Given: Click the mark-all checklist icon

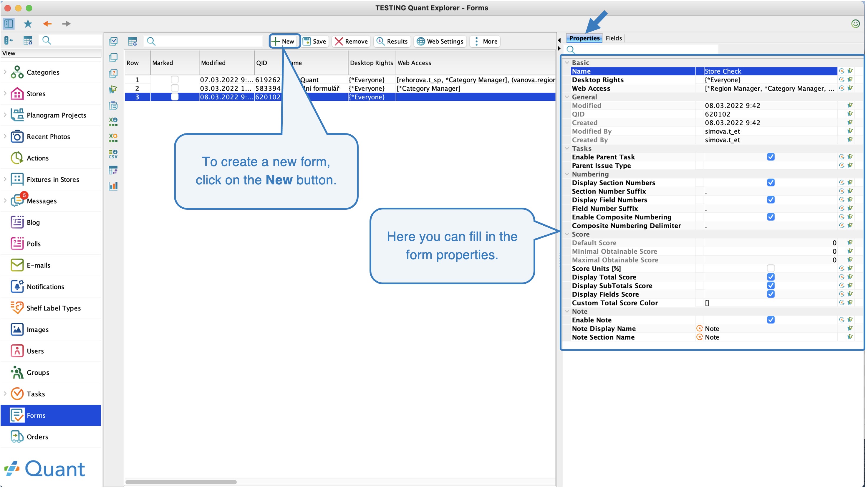Looking at the screenshot, I should pos(113,41).
